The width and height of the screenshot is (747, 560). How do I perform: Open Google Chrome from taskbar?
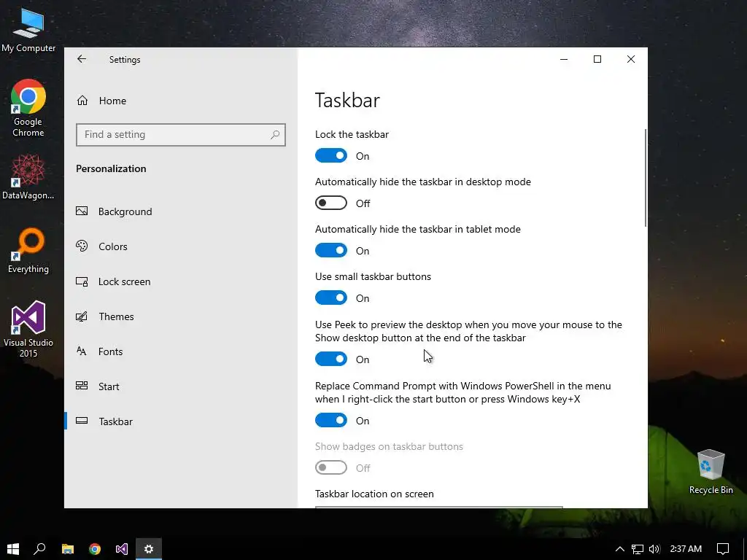[95, 549]
